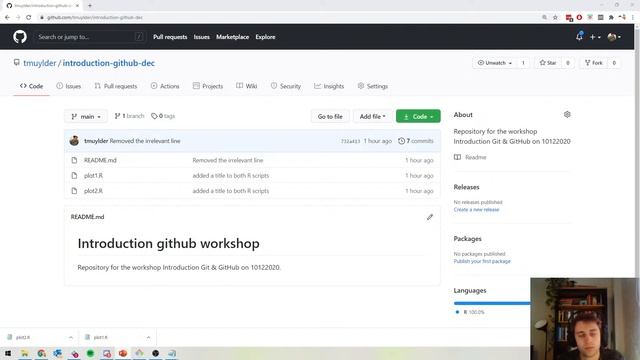Click Create a new release link

(x=476, y=209)
